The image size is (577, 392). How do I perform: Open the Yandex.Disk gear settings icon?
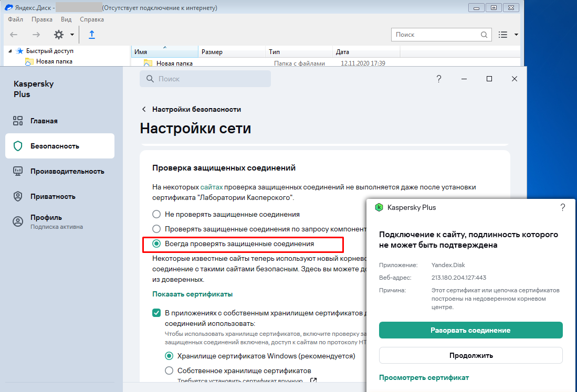[x=59, y=35]
